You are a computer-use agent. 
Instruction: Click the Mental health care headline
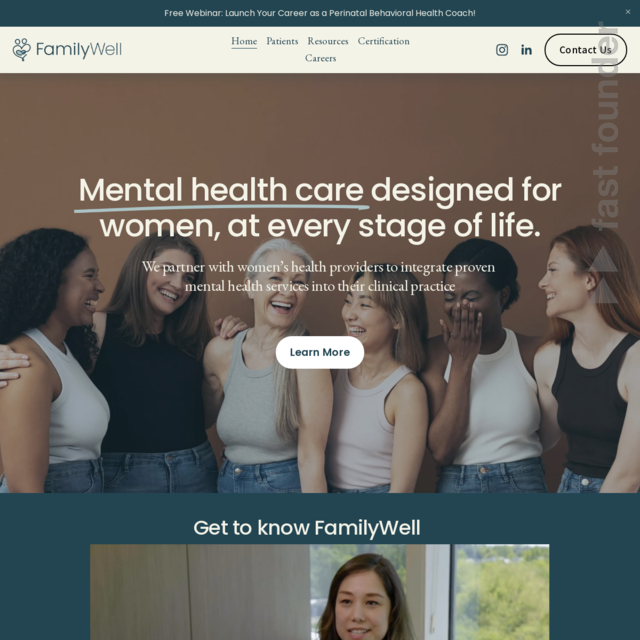pyautogui.click(x=320, y=208)
